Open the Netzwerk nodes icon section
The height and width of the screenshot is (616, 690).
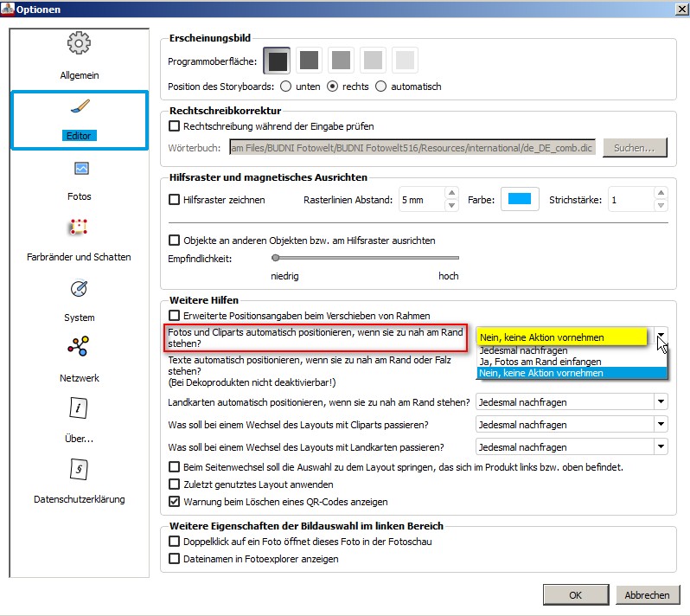click(79, 346)
